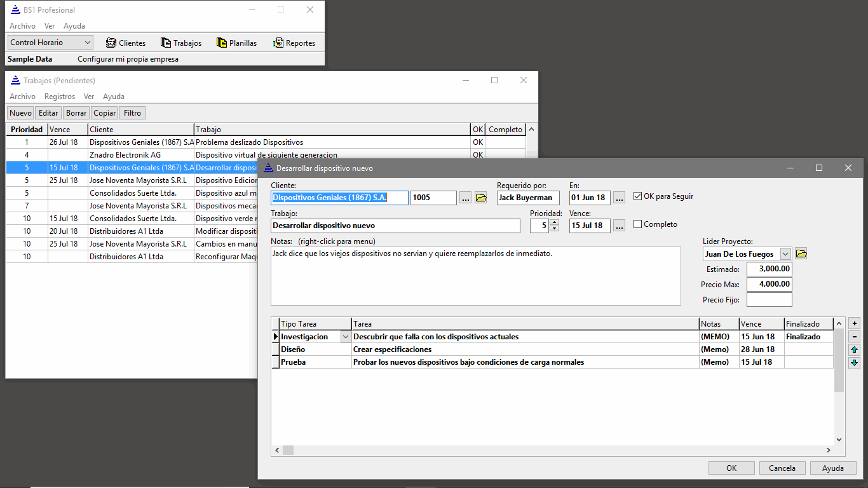
Task: Toggle OK para Seguir checkbox
Action: (x=638, y=196)
